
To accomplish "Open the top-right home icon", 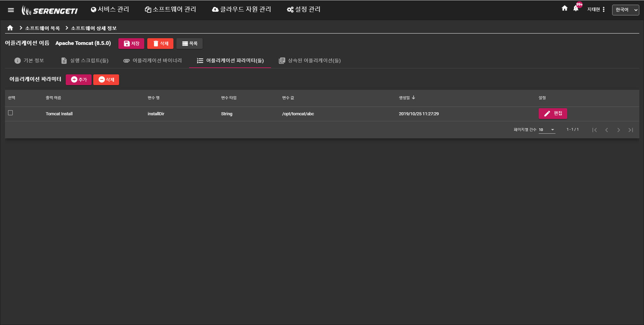I will (x=565, y=8).
